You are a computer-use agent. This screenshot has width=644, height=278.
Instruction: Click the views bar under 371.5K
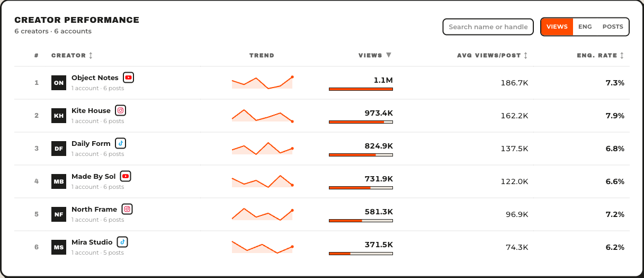[x=361, y=254]
